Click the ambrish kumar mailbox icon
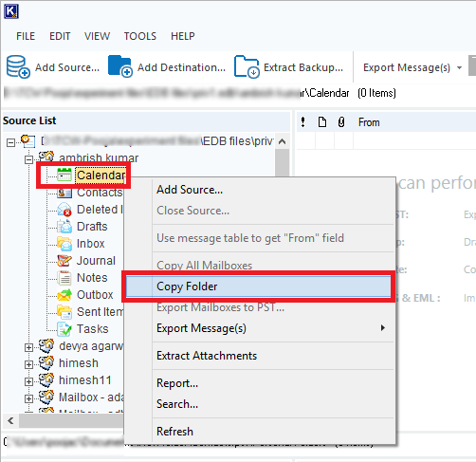Image resolution: width=476 pixels, height=462 pixels. (46, 157)
